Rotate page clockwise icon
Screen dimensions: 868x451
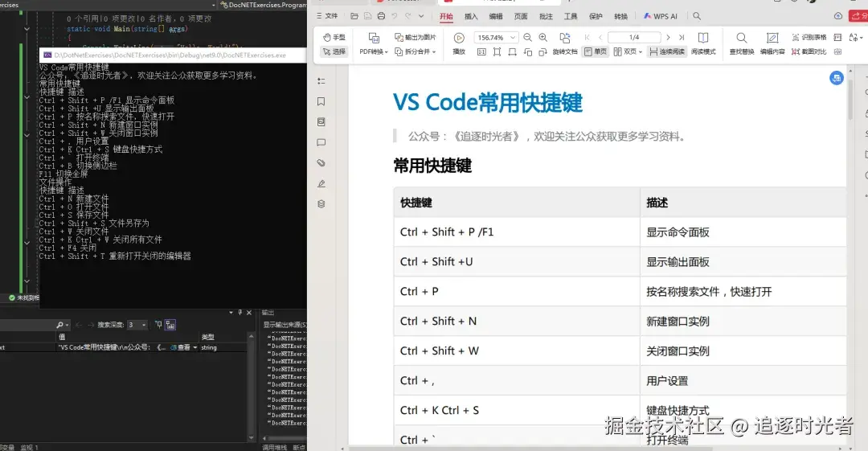pos(542,51)
